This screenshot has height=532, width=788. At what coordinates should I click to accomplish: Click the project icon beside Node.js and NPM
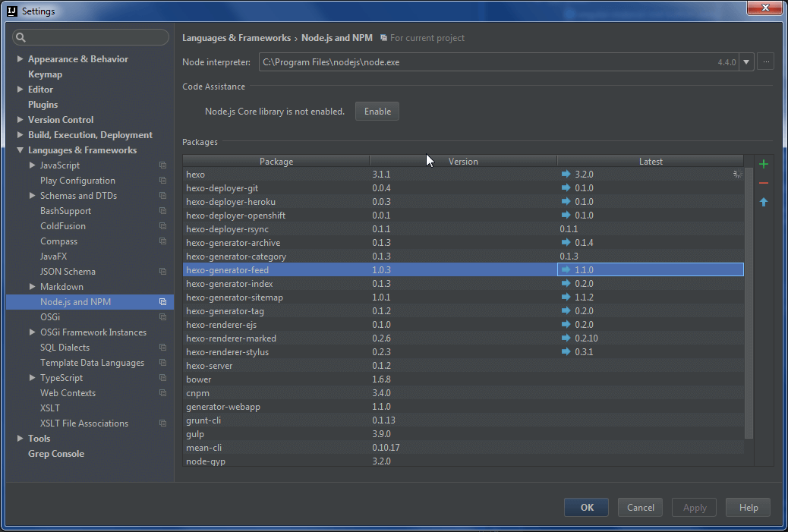(162, 302)
